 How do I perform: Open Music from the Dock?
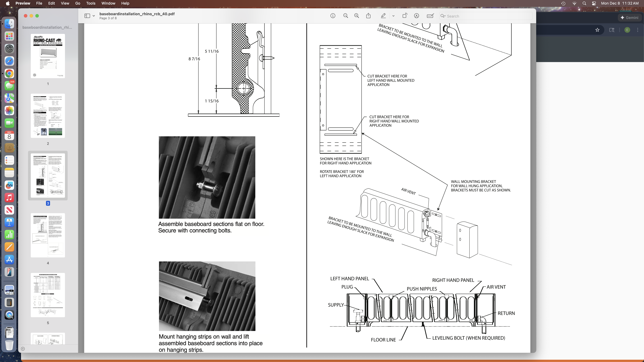point(9,198)
